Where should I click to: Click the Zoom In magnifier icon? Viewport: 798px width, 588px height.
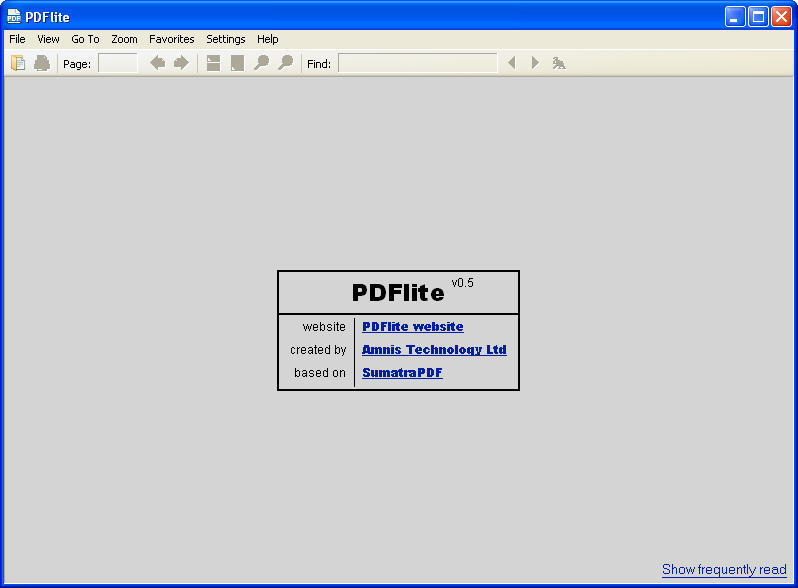coord(286,63)
